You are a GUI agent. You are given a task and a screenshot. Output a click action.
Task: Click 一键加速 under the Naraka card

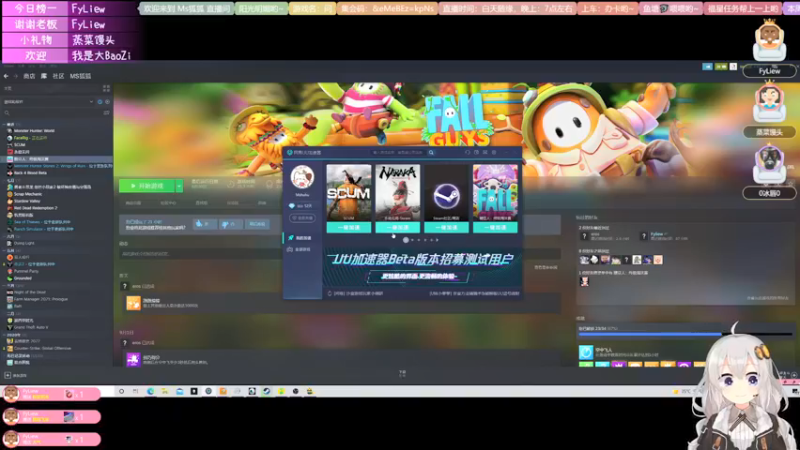(397, 228)
